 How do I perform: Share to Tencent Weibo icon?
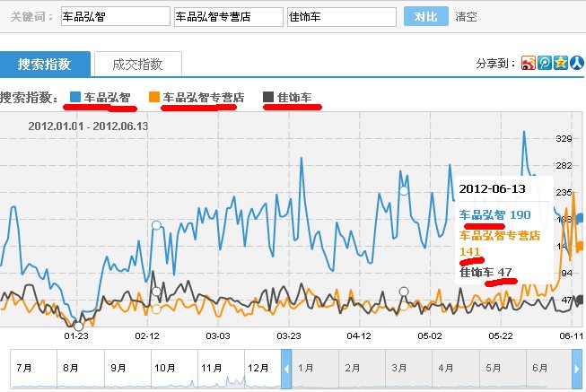pos(545,63)
